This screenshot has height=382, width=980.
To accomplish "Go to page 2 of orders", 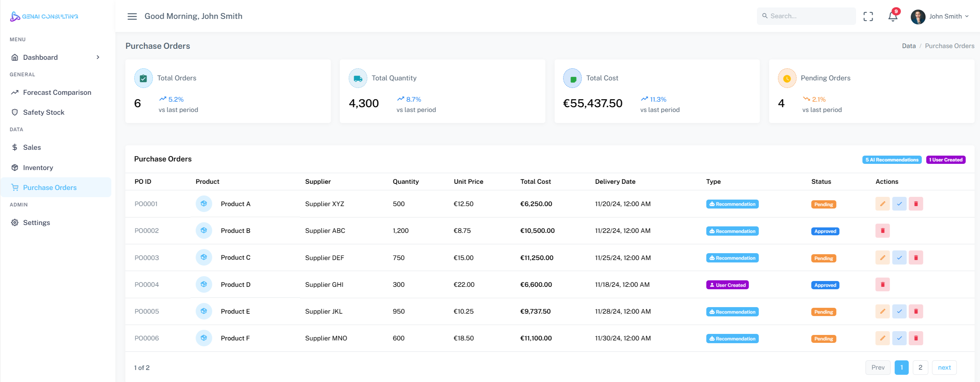I will pos(920,367).
